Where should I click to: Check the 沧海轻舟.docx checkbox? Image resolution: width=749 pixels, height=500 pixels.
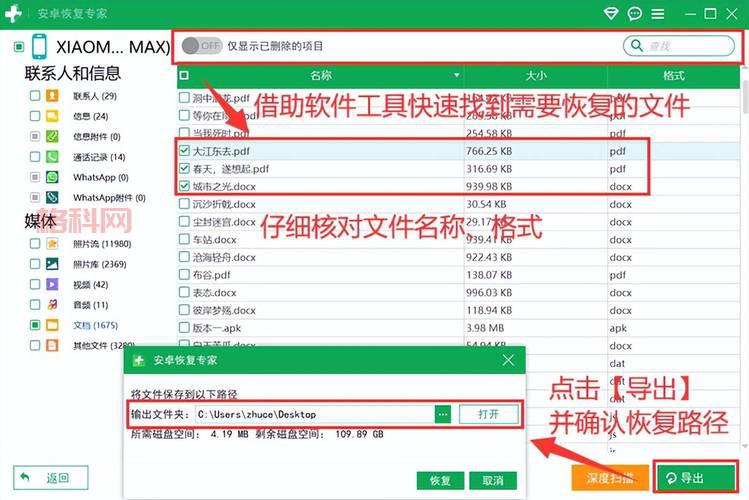coord(184,257)
